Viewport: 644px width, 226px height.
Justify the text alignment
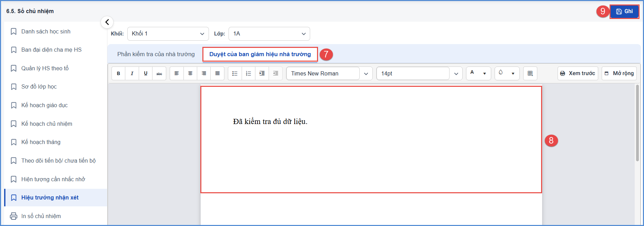tap(218, 73)
